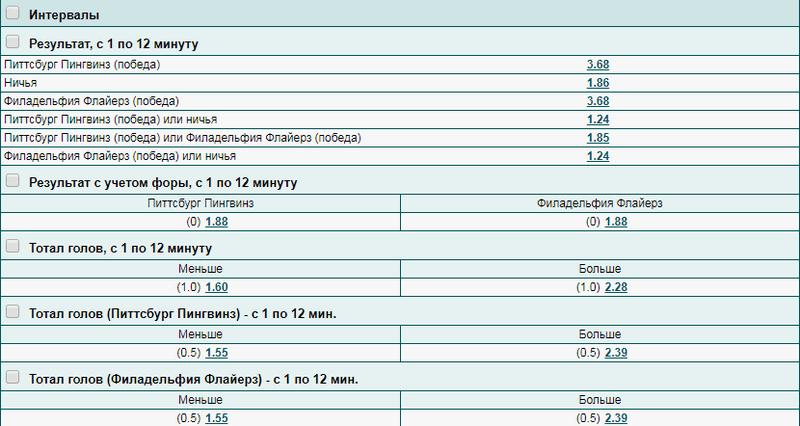Select Питтсбург total Больше (0.5) 2.39
800x426 pixels.
(616, 353)
